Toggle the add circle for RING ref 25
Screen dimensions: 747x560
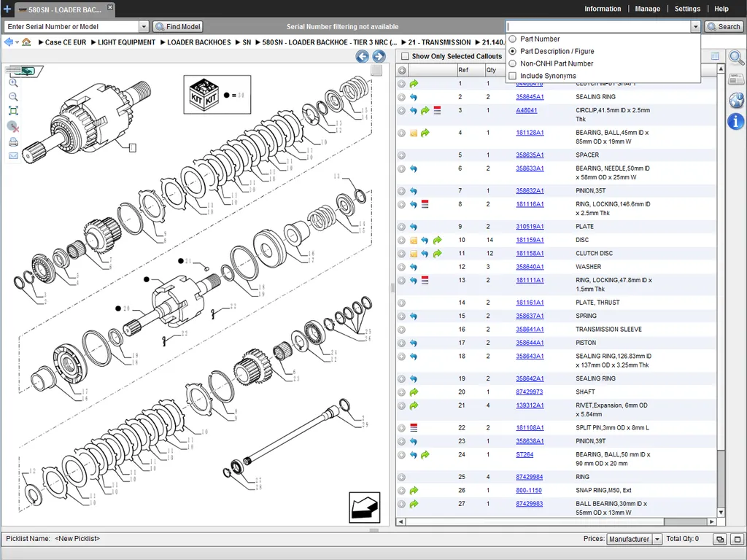coord(402,477)
